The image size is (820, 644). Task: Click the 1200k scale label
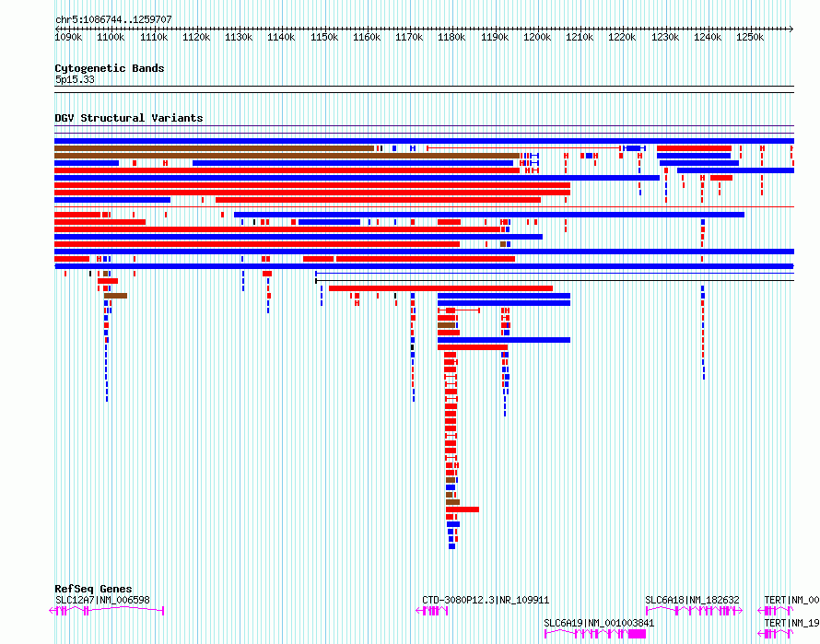[x=537, y=37]
